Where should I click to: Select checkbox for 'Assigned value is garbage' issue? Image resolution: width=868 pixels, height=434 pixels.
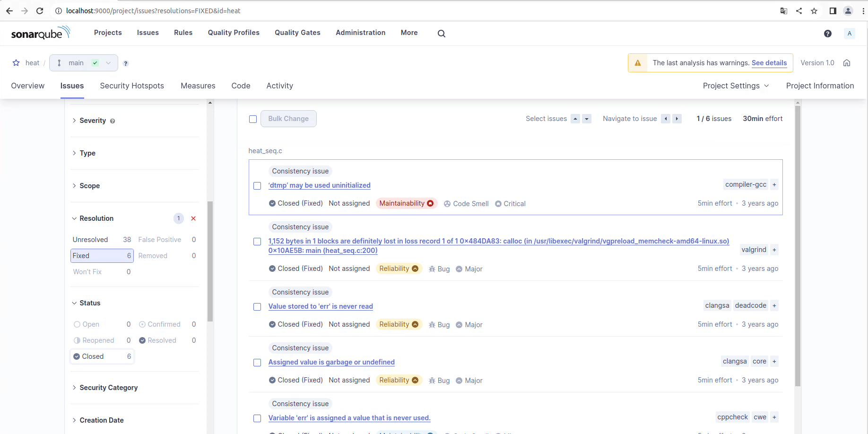click(257, 363)
